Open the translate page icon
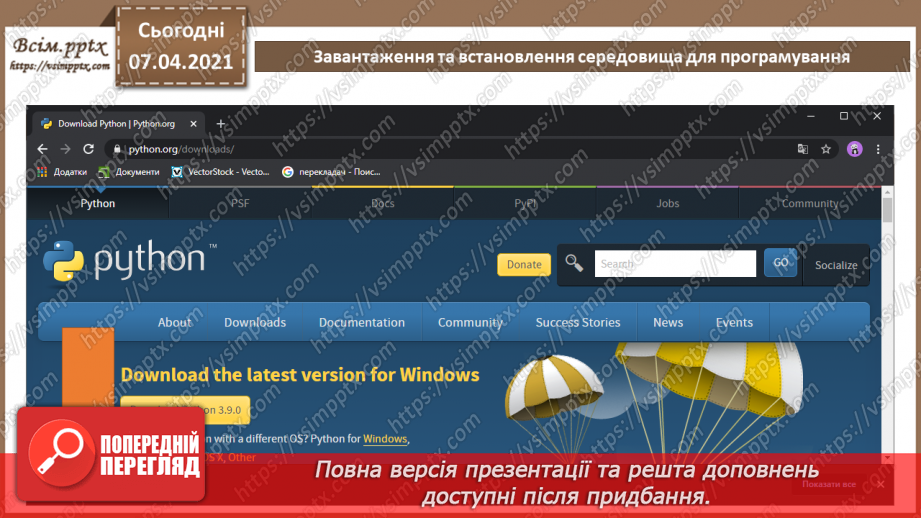 tap(802, 149)
